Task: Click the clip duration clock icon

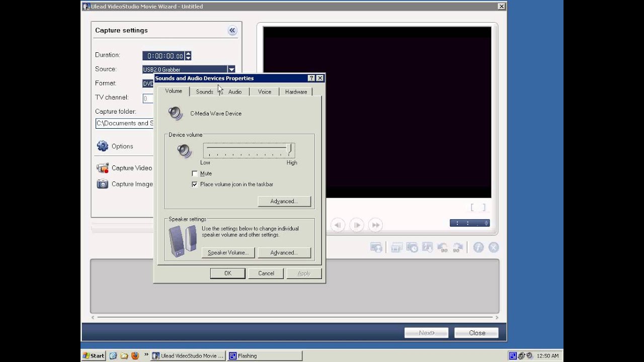Action: coord(412,247)
